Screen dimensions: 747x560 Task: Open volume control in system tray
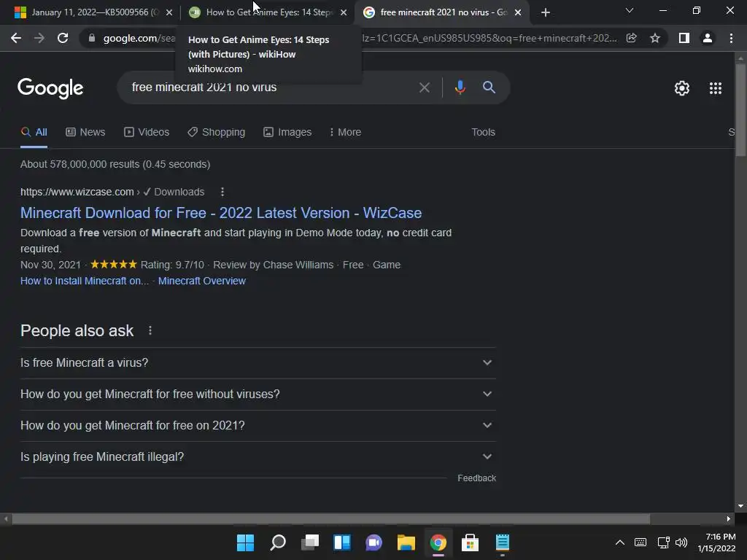[x=681, y=542]
